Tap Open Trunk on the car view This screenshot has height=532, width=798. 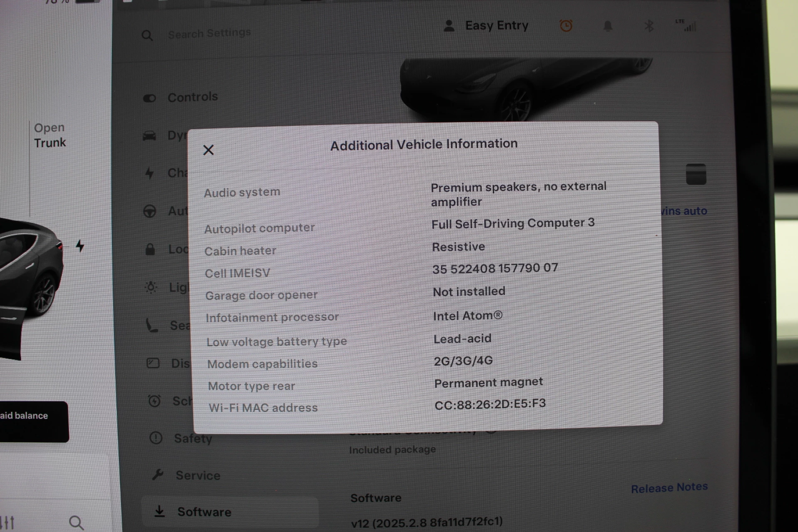pyautogui.click(x=50, y=135)
